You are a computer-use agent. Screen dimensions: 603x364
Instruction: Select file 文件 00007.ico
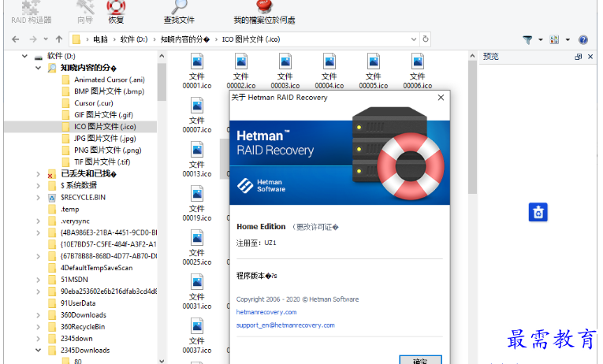197,115
